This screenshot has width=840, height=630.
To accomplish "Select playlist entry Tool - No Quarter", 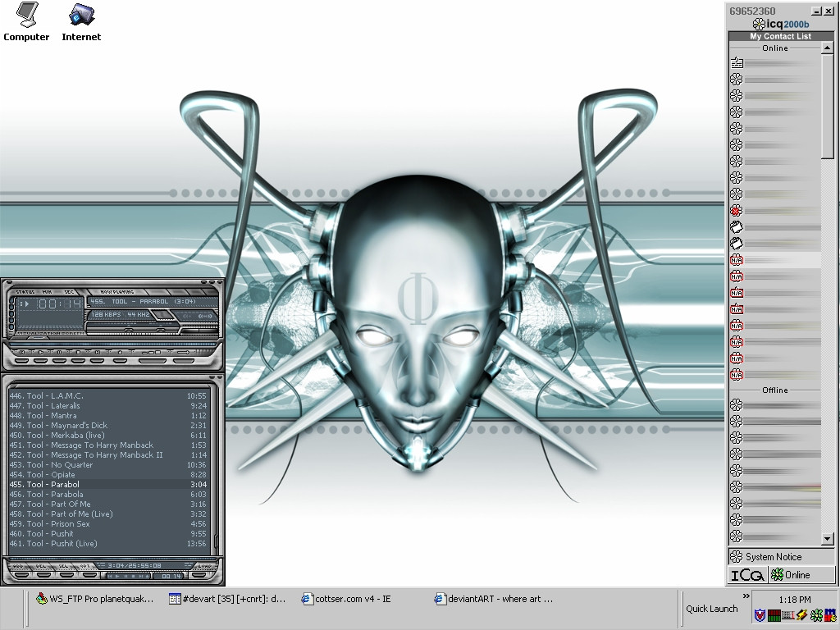I will (x=107, y=464).
